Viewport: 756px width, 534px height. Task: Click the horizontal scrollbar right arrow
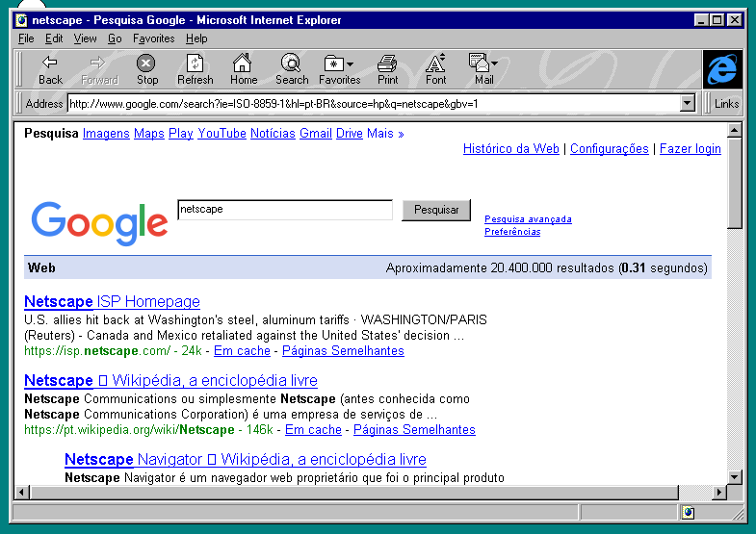[x=717, y=493]
